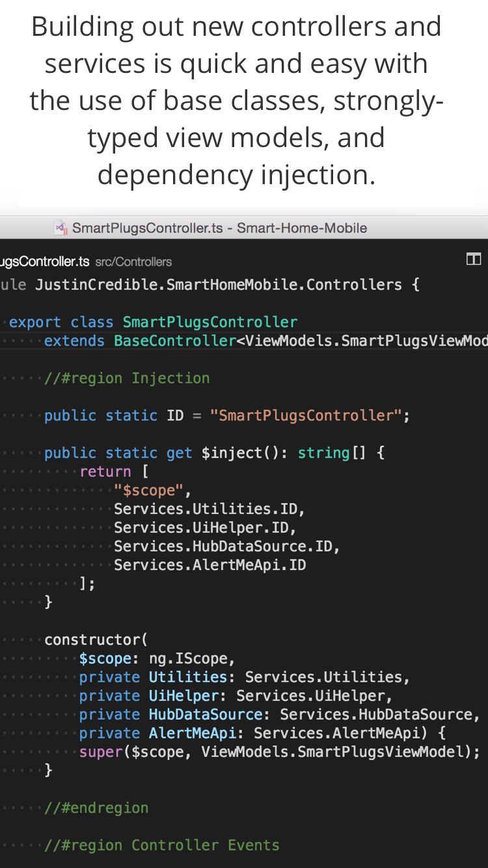Click the private UiHelper parameter name
Screen dimensions: 488x868
pos(183,696)
